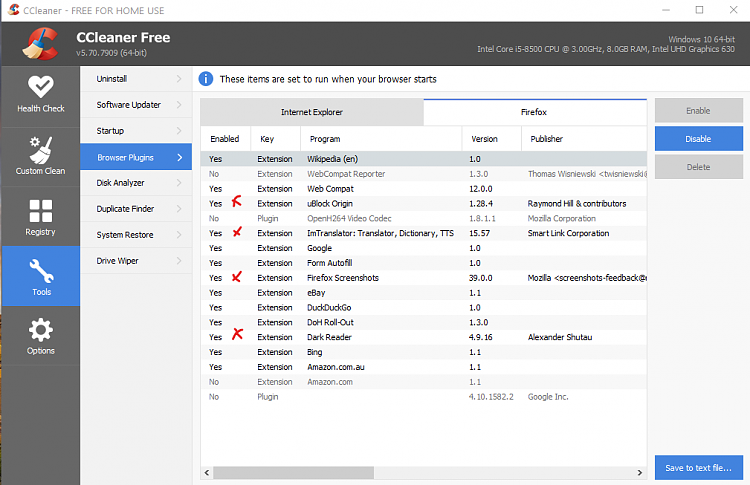The height and width of the screenshot is (485, 750).
Task: Select the Amazon.com.au row
Action: [x=424, y=366]
